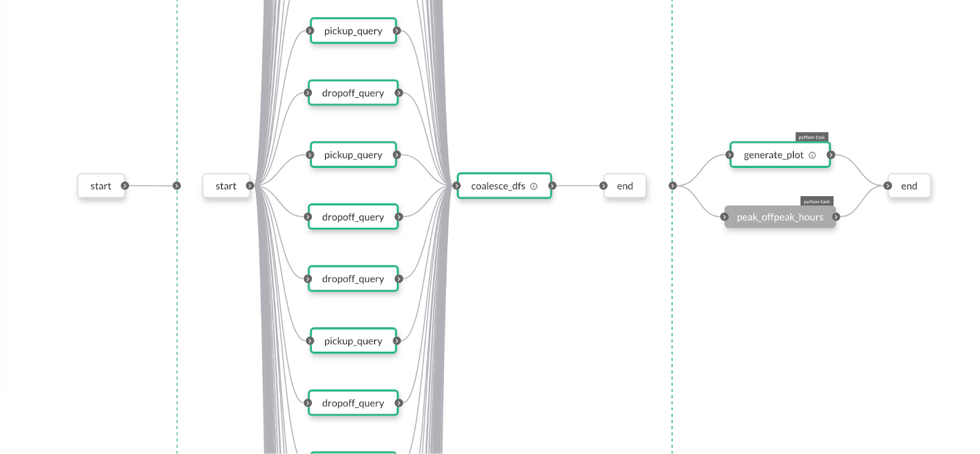Viewport: 980px width, 454px height.
Task: Select the greyed peak_offpeak_hours node
Action: point(780,217)
